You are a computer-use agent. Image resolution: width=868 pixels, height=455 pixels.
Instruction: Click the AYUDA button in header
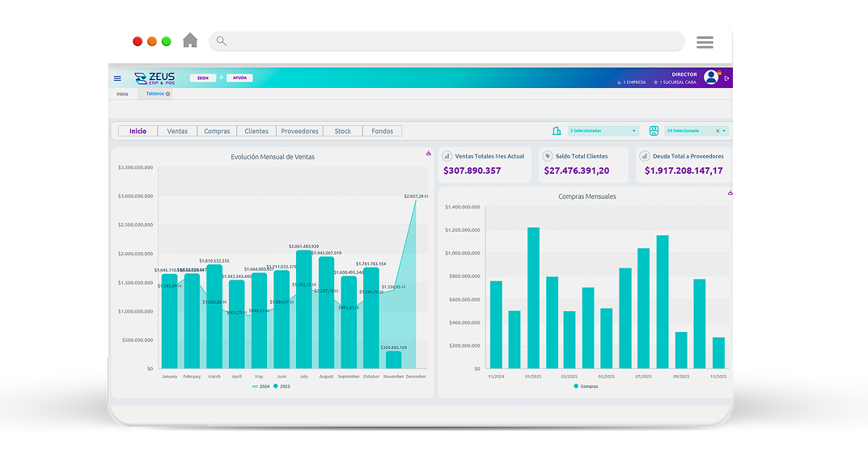tap(239, 78)
